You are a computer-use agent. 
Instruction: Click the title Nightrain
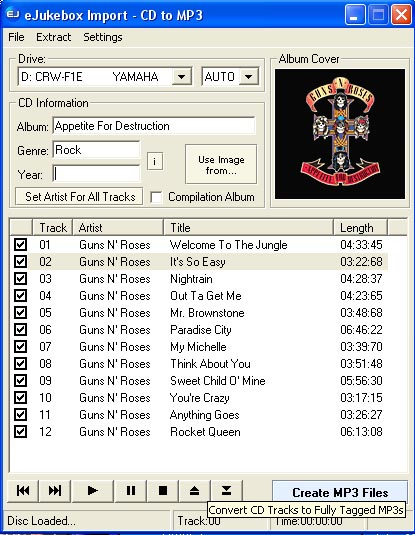click(191, 279)
